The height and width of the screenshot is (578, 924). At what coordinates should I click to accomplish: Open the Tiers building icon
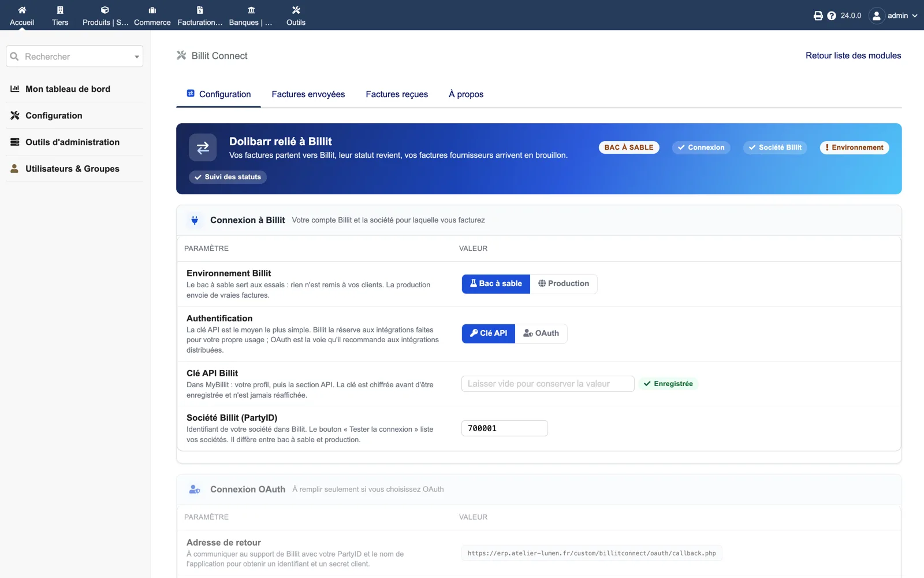tap(60, 10)
